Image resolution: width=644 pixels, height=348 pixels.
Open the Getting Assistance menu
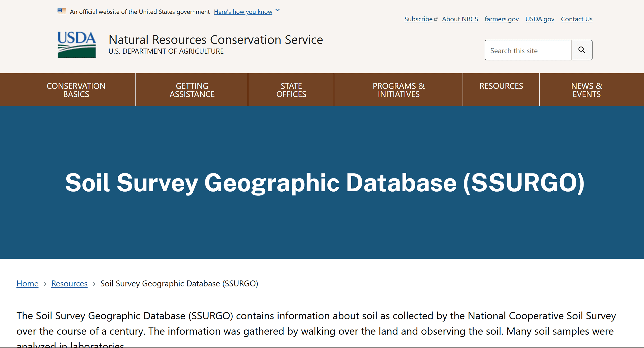tap(192, 90)
